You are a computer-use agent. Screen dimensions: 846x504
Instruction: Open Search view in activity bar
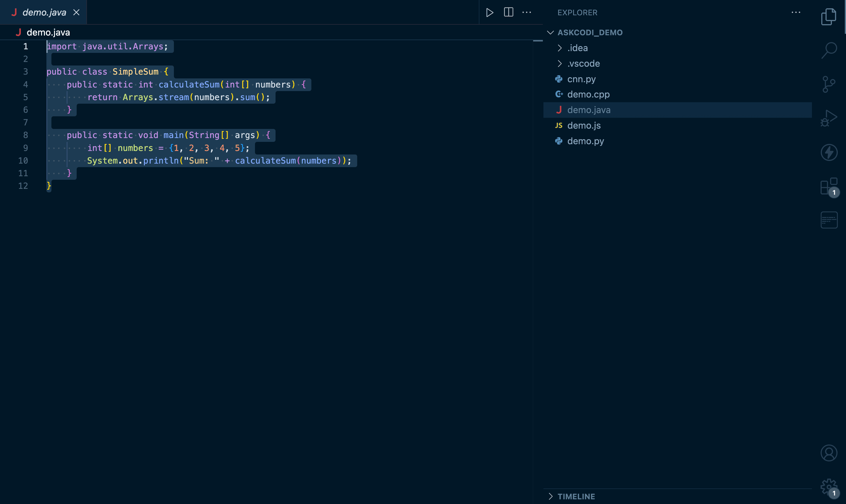[x=829, y=50]
